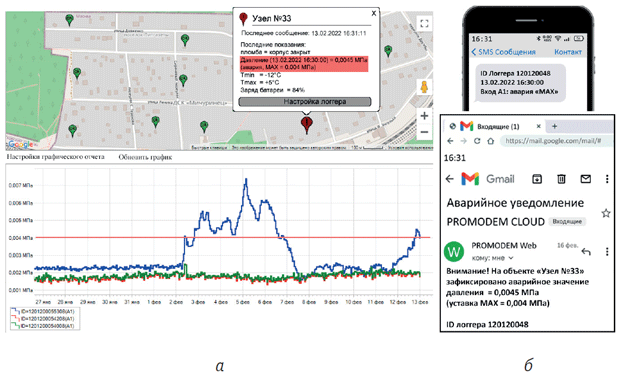
Task: Open Настройки графического отчета
Action: point(55,157)
